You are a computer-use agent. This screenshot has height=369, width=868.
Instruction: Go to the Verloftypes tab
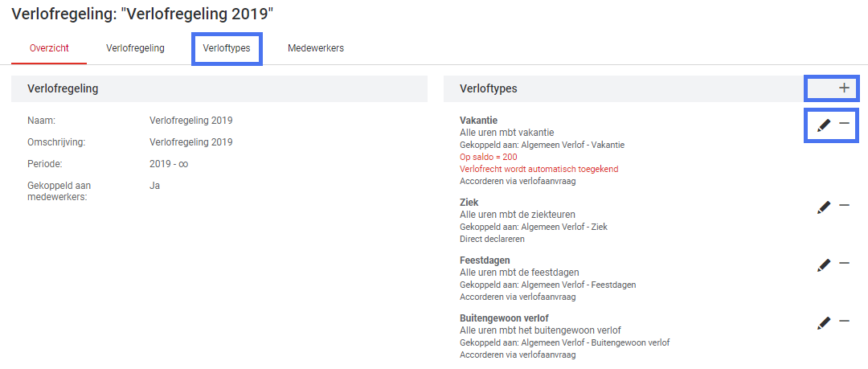coord(227,48)
